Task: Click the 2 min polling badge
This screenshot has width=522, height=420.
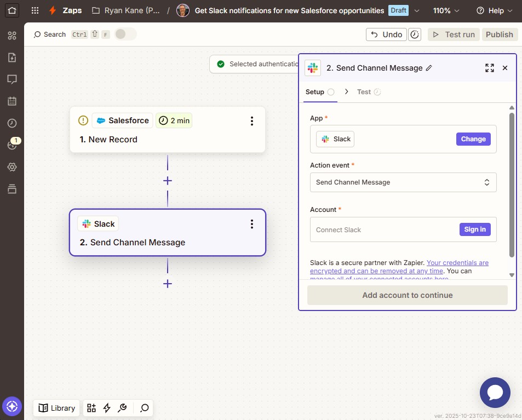Action: 174,120
